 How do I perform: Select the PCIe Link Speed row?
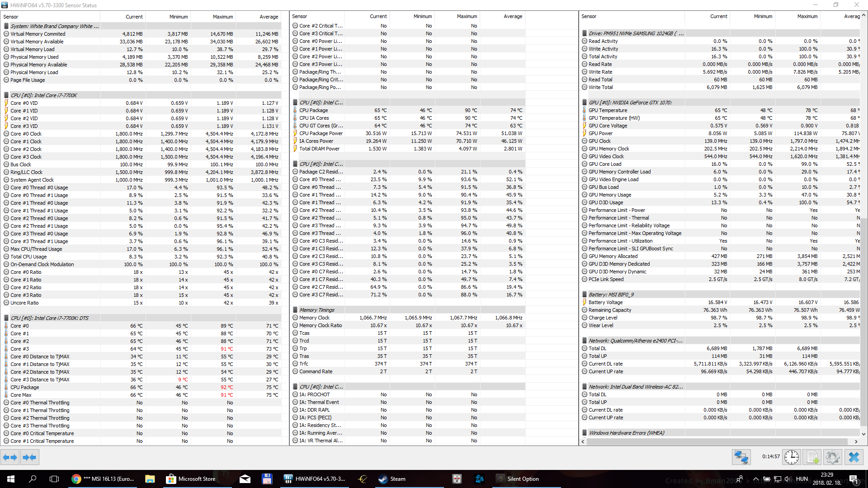(x=720, y=279)
